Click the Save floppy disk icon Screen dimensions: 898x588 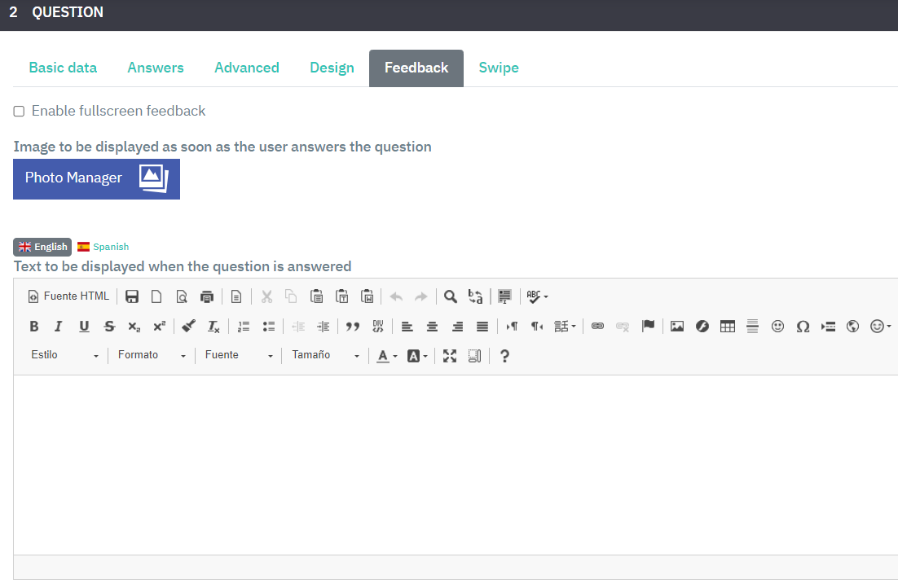(132, 296)
